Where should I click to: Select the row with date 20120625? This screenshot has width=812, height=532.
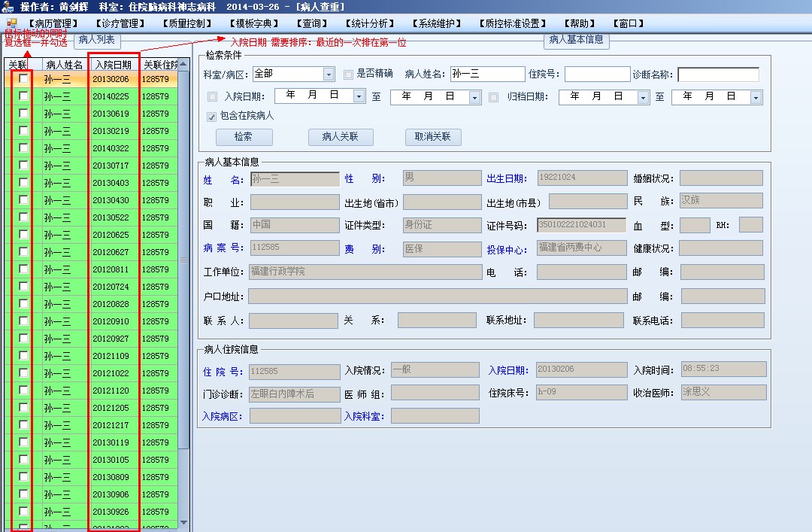92,234
